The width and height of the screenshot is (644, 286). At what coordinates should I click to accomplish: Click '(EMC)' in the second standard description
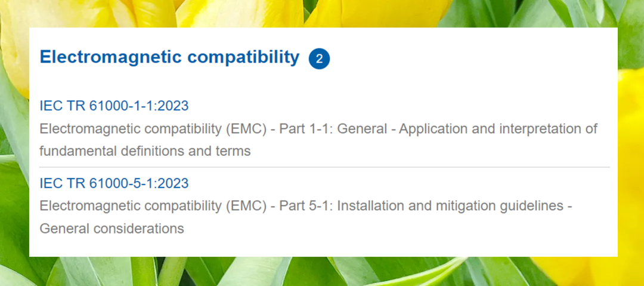[x=246, y=206]
